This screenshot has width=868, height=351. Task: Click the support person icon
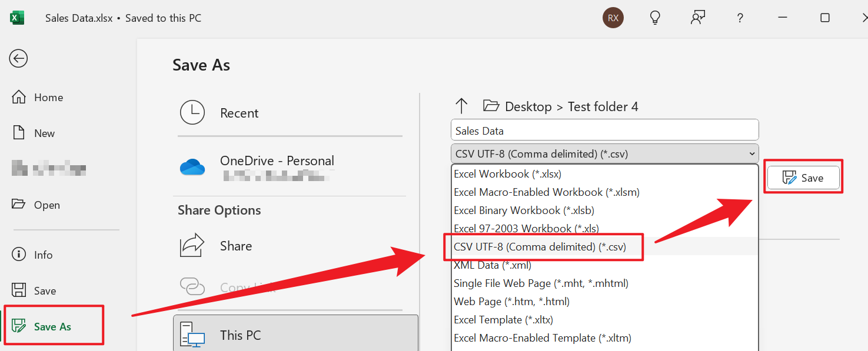[697, 18]
